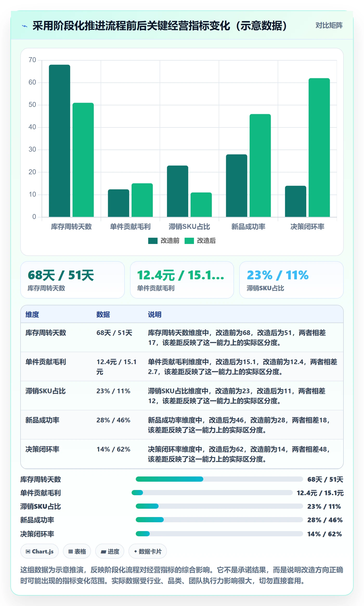Click the dark 改造前 legend color swatch
The width and height of the screenshot is (364, 606).
[x=153, y=241]
